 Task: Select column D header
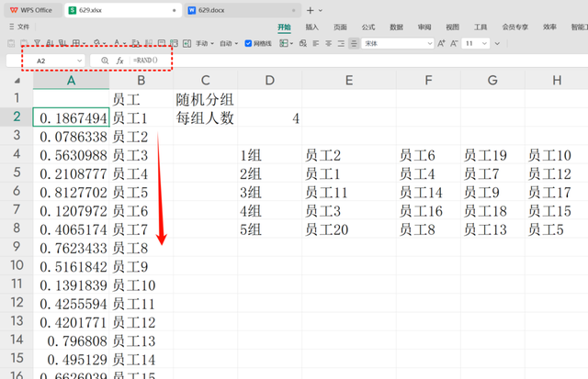coord(269,80)
